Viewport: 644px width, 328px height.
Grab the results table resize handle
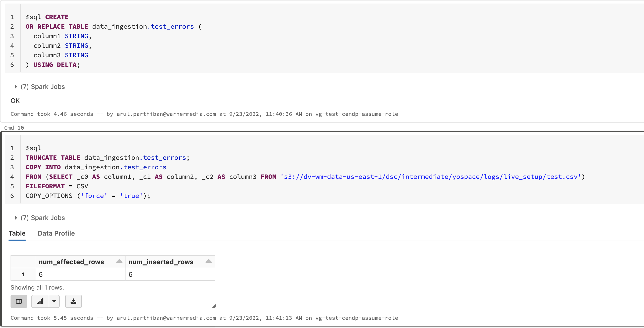[x=214, y=306]
